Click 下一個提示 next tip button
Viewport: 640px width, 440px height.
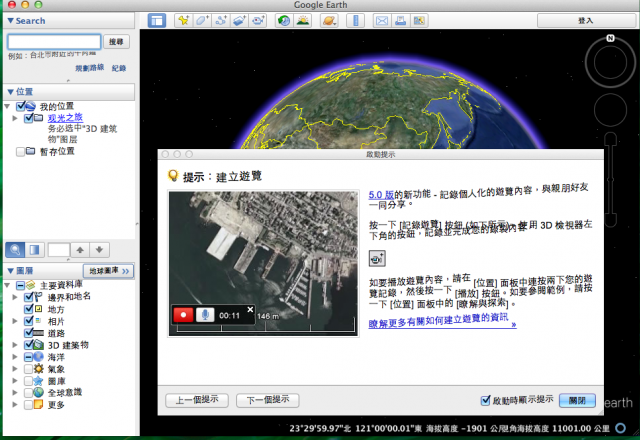(268, 400)
